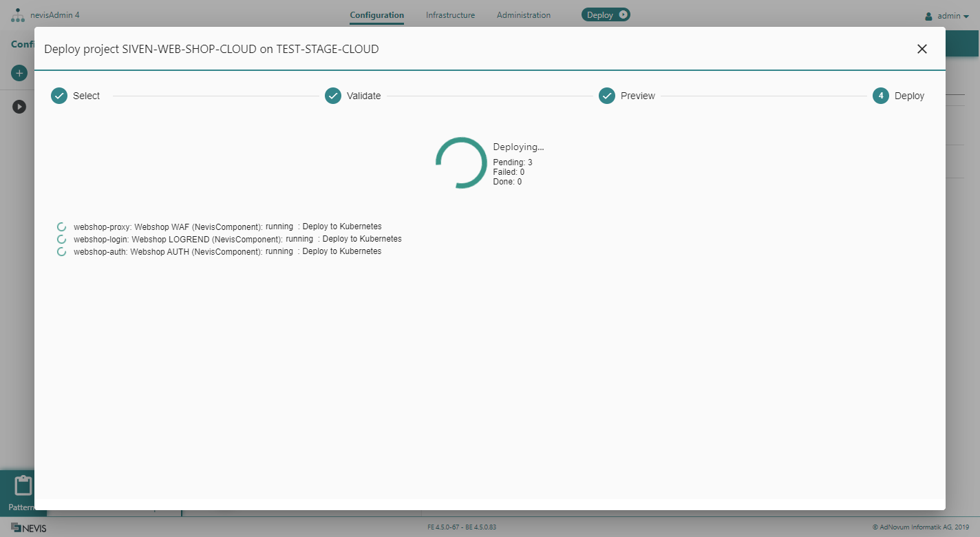Click the clipboard Patterns icon
980x537 pixels.
23,486
